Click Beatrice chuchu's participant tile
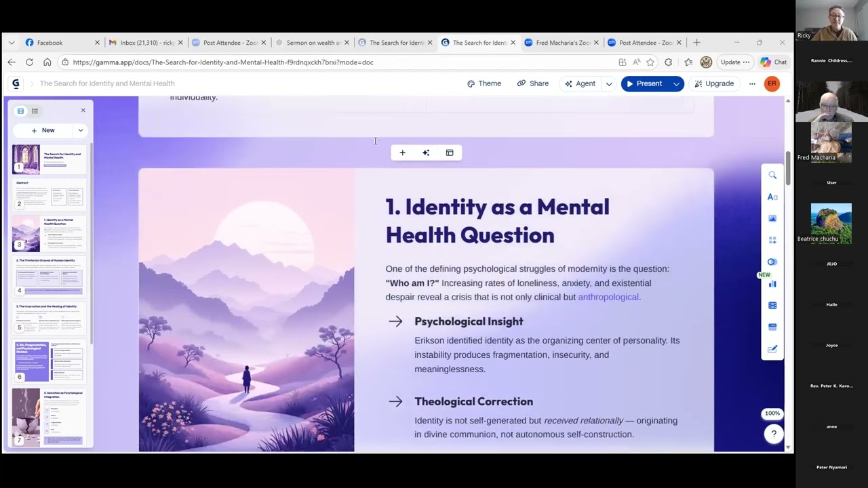 (x=831, y=223)
